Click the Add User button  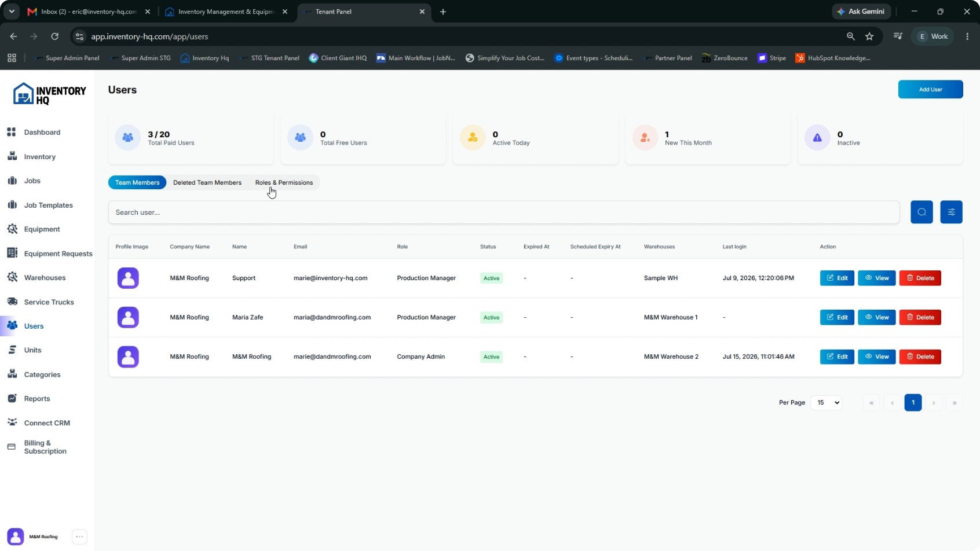930,89
